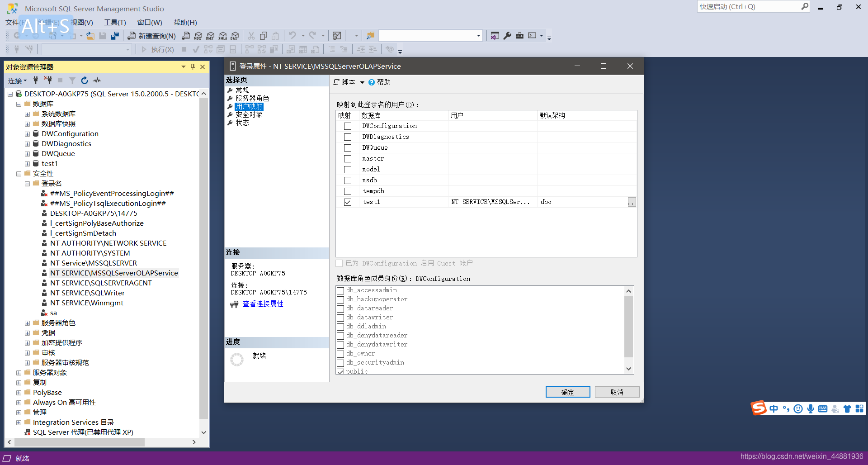This screenshot has width=868, height=465.
Task: Click the DMX query icon
Action: point(210,36)
